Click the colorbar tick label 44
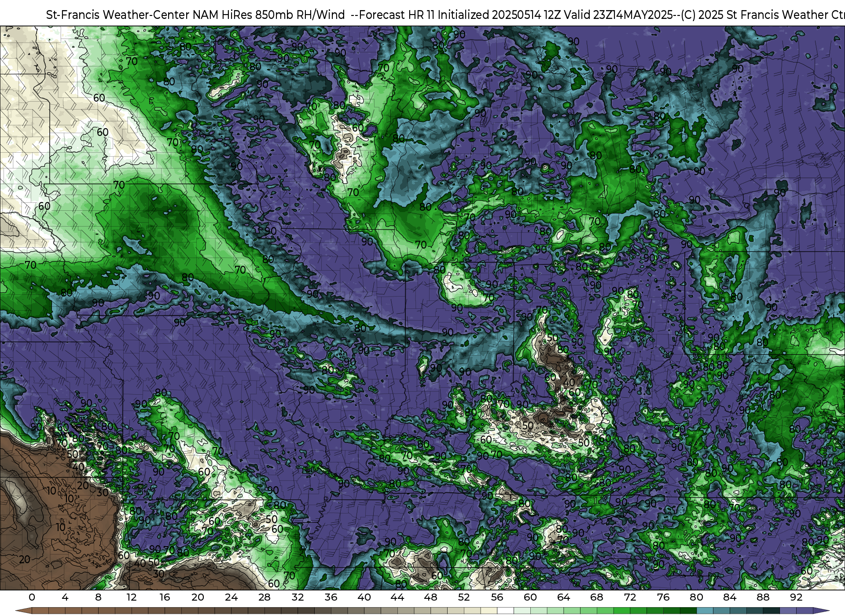 pos(397,598)
